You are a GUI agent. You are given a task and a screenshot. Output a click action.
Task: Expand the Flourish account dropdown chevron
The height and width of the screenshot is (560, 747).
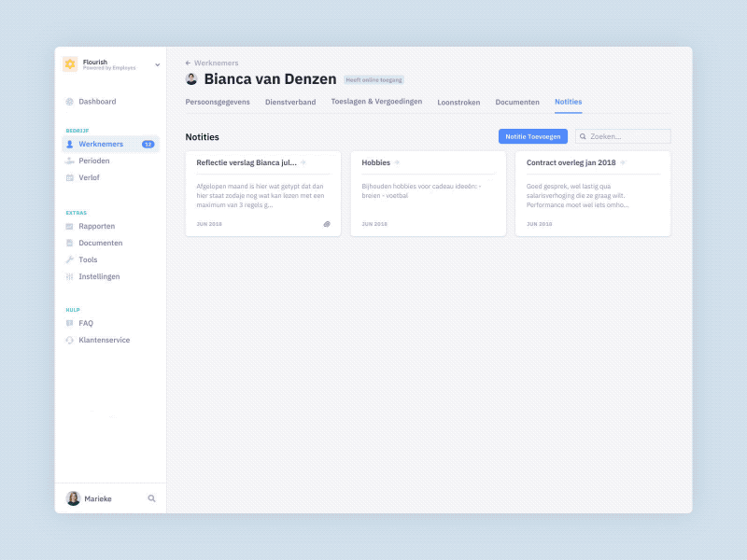click(156, 65)
